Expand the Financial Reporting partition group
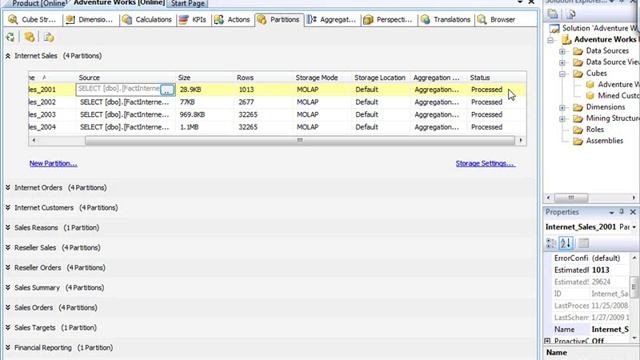This screenshot has width=640, height=360. click(x=8, y=347)
